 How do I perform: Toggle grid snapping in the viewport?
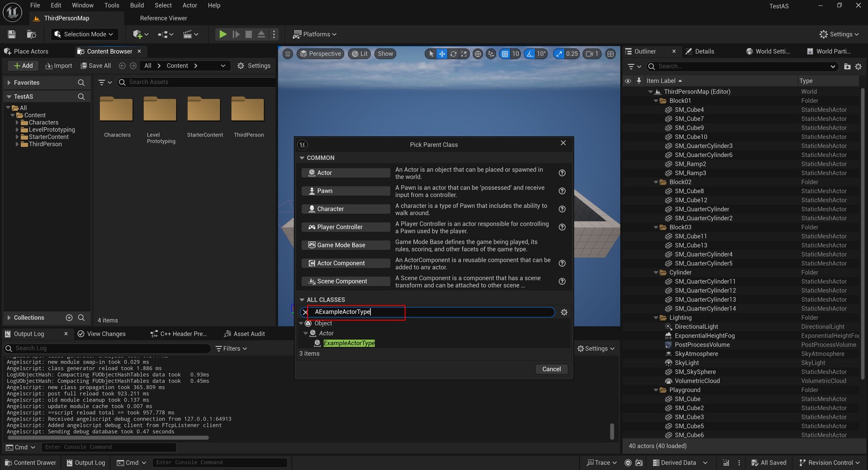point(505,54)
